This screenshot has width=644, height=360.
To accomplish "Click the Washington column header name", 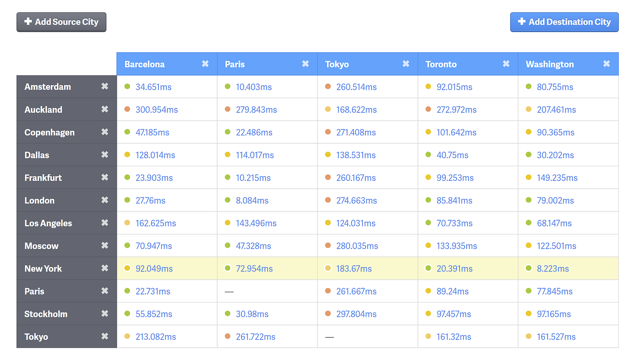I will pyautogui.click(x=550, y=64).
